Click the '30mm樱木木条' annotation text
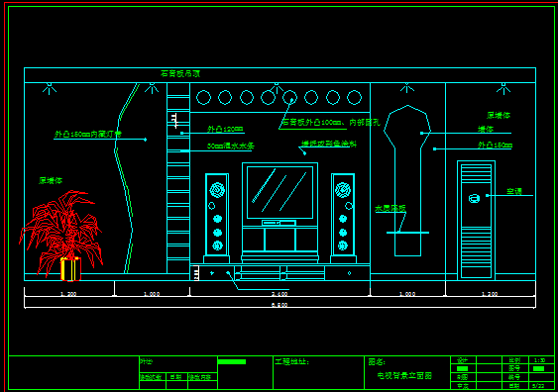The height and width of the screenshot is (392, 558). click(x=231, y=147)
